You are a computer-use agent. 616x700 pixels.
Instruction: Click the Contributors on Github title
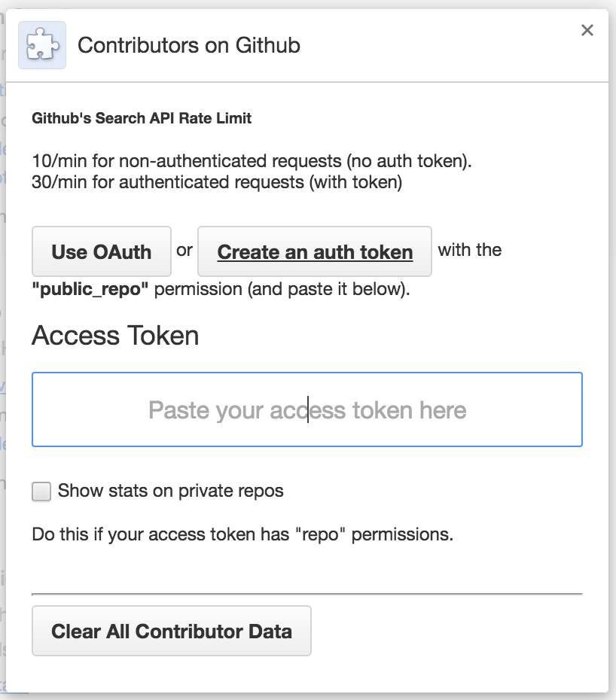click(189, 45)
